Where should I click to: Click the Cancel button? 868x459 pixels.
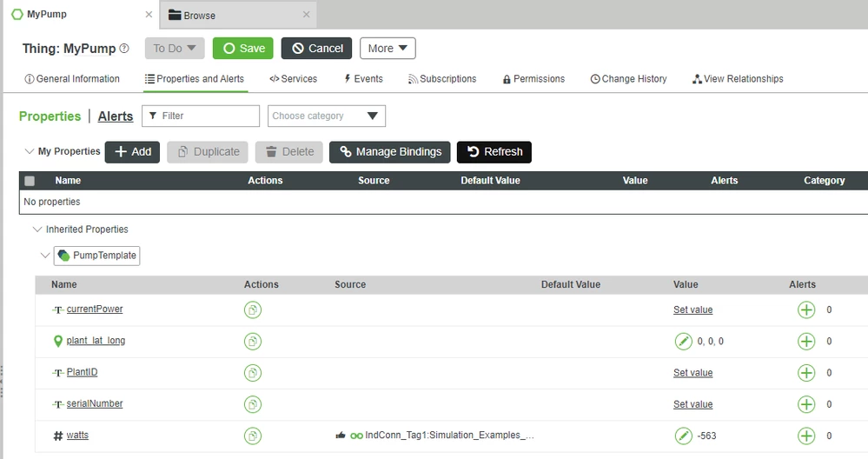point(316,48)
